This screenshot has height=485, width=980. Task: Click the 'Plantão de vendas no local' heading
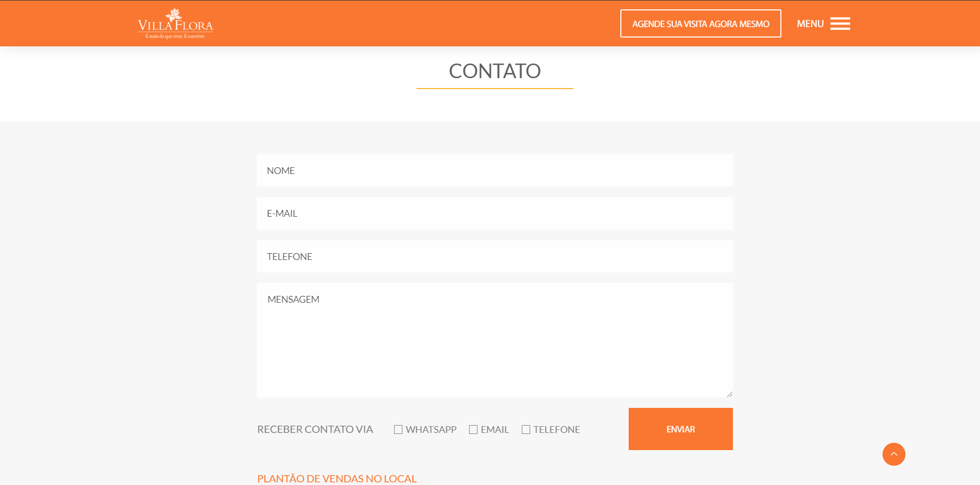point(337,478)
